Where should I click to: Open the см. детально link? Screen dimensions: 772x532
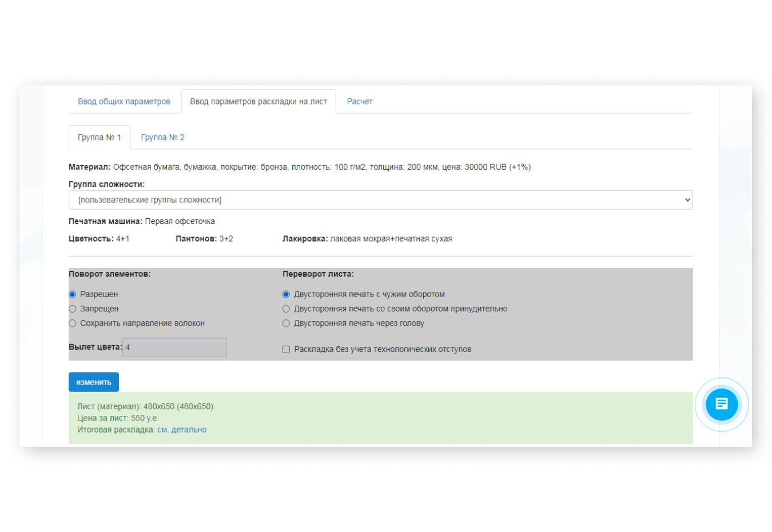click(182, 430)
